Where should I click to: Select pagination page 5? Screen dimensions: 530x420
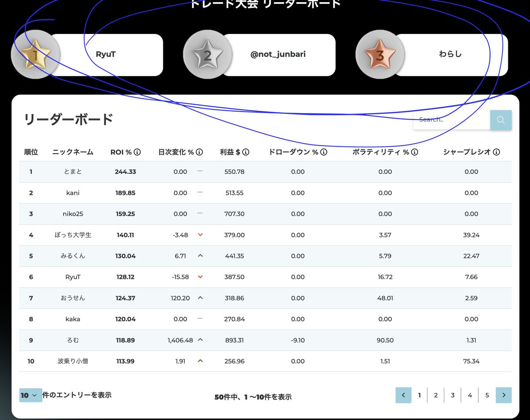(x=487, y=395)
